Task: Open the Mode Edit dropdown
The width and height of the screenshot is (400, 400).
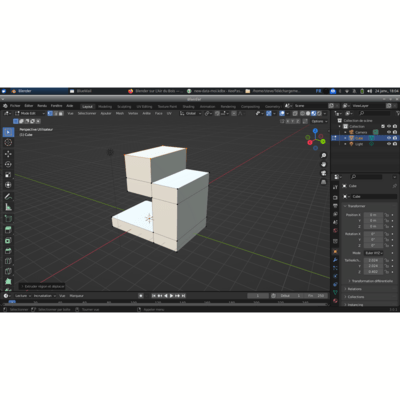Action: [x=30, y=113]
